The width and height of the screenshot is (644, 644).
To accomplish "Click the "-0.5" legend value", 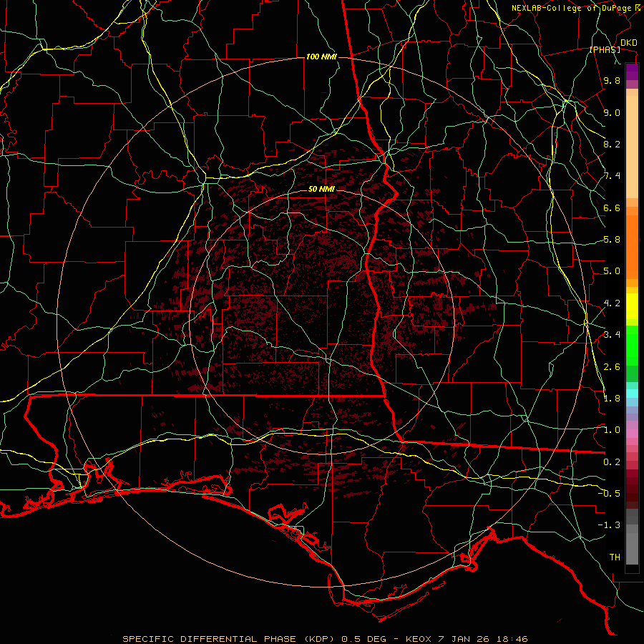I will point(609,494).
